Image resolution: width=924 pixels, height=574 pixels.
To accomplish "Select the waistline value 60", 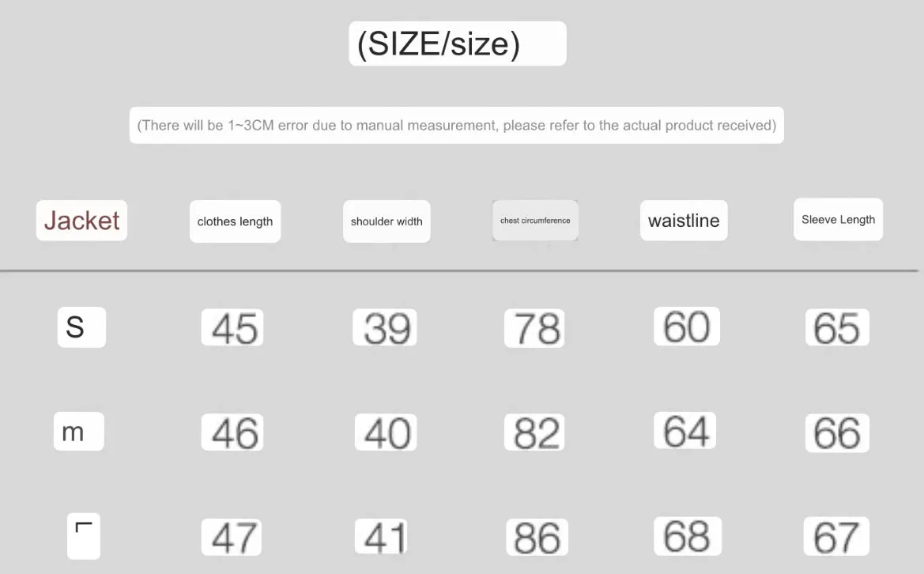I will tap(687, 326).
